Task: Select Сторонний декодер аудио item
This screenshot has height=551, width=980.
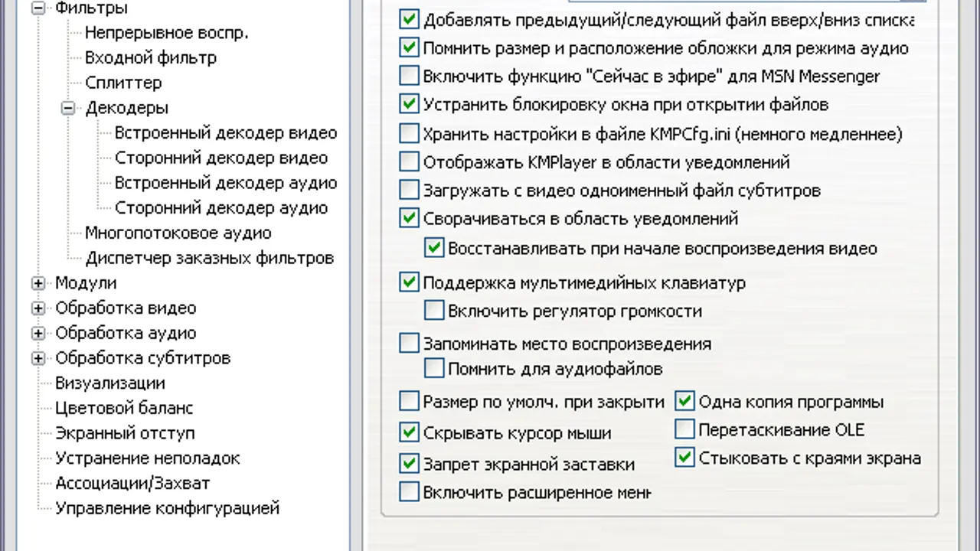Action: tap(220, 208)
